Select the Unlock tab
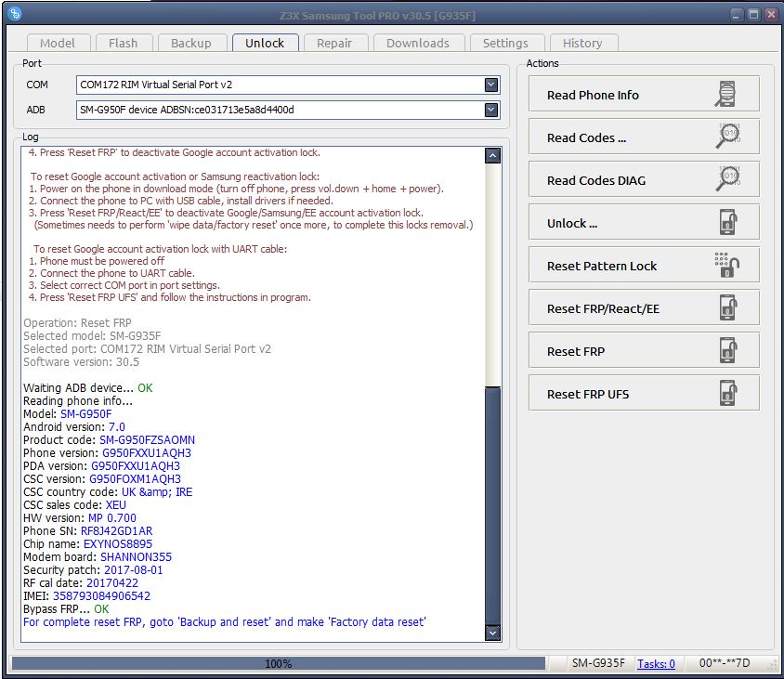 click(x=265, y=43)
